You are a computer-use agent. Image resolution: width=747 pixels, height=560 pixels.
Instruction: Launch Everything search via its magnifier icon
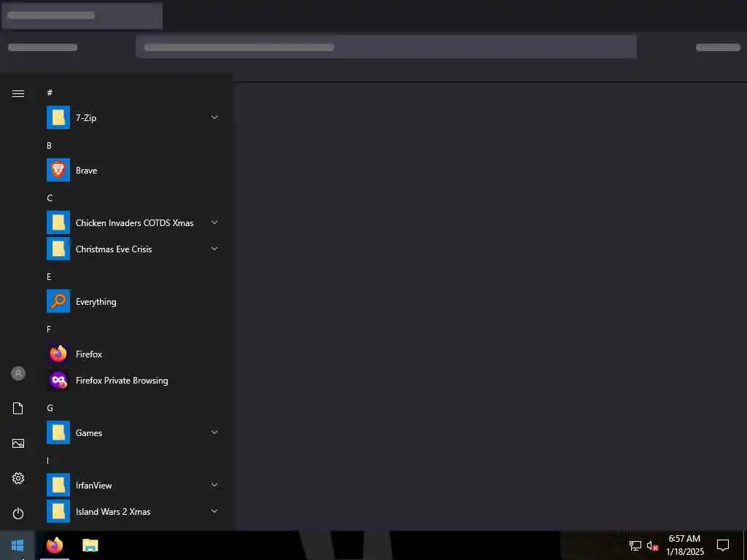point(58,301)
